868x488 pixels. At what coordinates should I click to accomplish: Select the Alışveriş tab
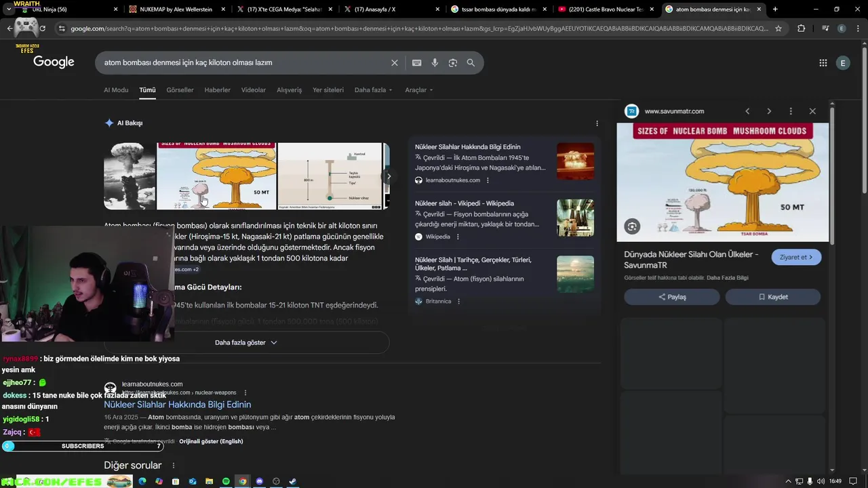289,90
